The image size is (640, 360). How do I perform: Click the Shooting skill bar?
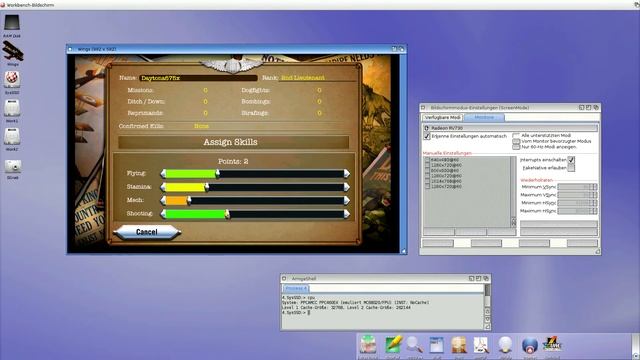255,214
